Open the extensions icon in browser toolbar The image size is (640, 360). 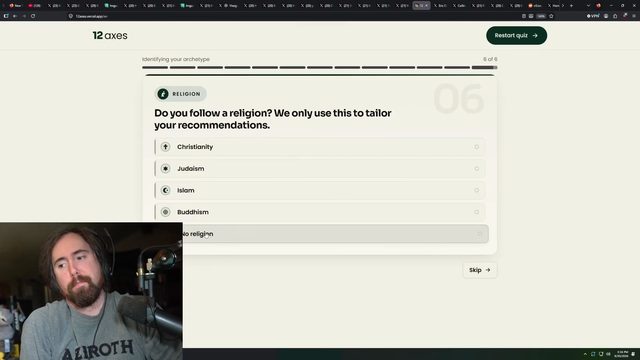(x=615, y=16)
